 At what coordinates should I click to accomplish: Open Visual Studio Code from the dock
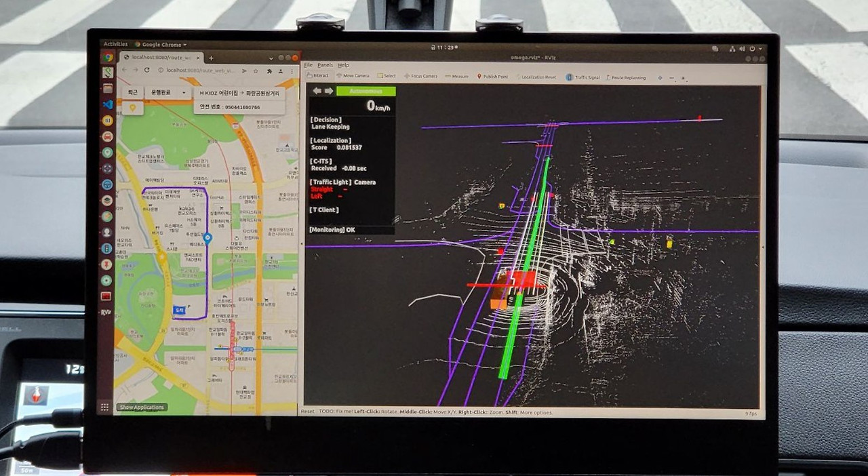pos(107,104)
